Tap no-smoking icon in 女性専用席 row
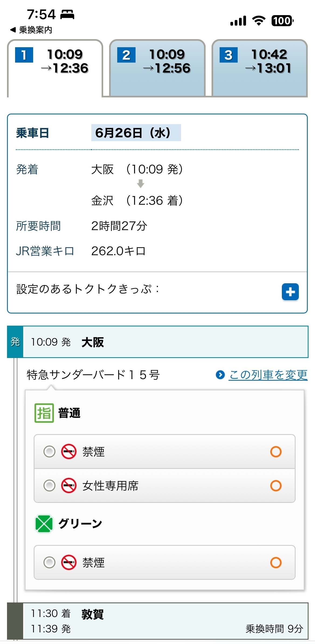This screenshot has height=644, width=315. 69,486
